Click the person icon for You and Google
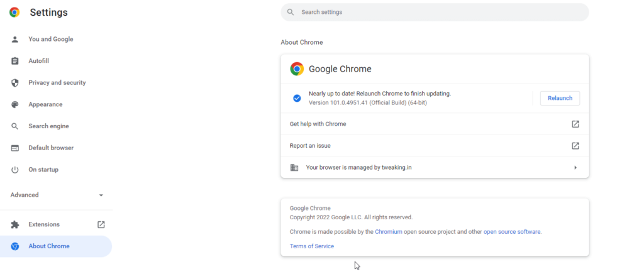The width and height of the screenshot is (644, 279). [15, 40]
